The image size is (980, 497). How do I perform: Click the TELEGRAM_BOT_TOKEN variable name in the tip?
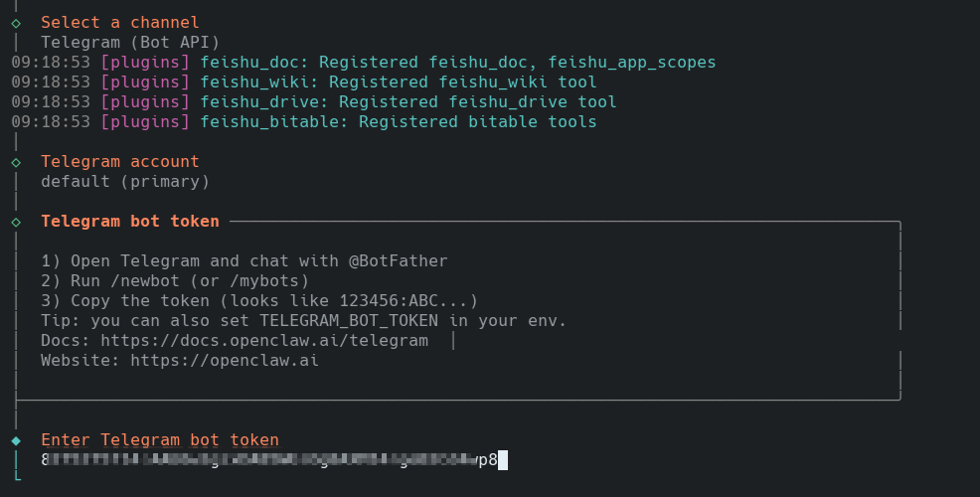pyautogui.click(x=348, y=320)
